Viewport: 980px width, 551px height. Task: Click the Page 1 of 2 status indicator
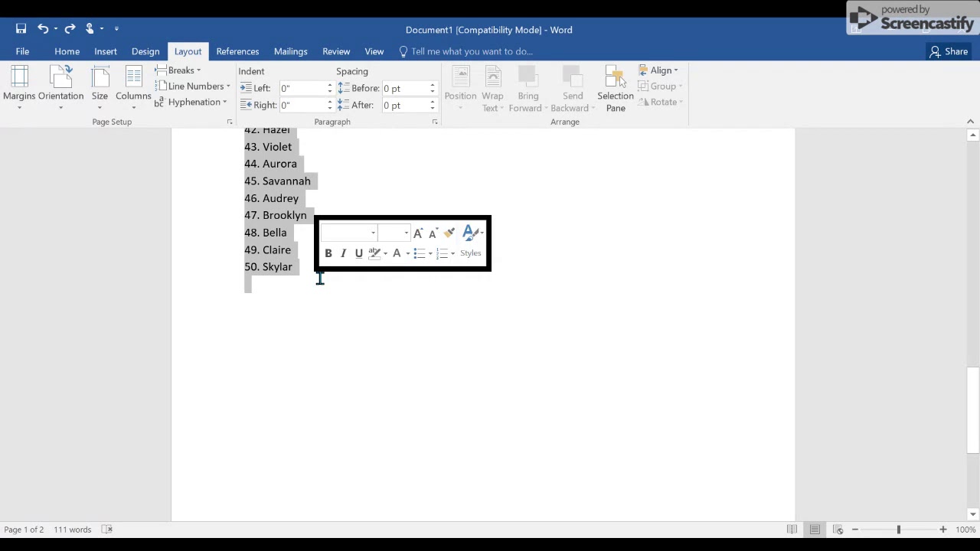point(24,530)
